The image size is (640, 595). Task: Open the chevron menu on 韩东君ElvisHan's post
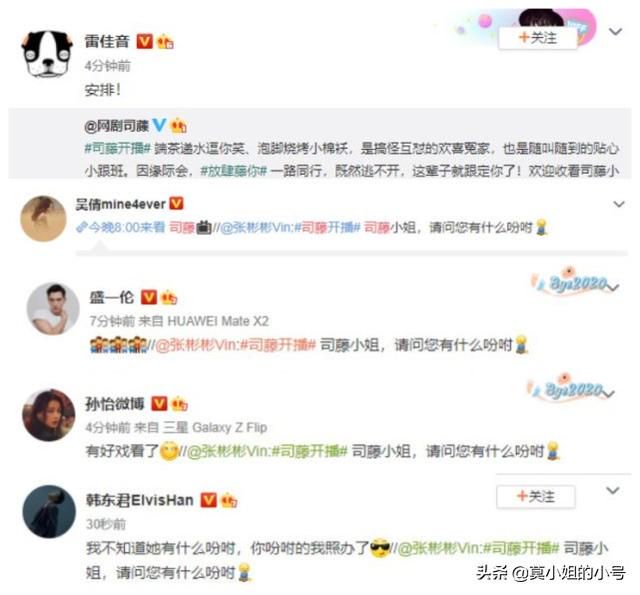(x=613, y=490)
